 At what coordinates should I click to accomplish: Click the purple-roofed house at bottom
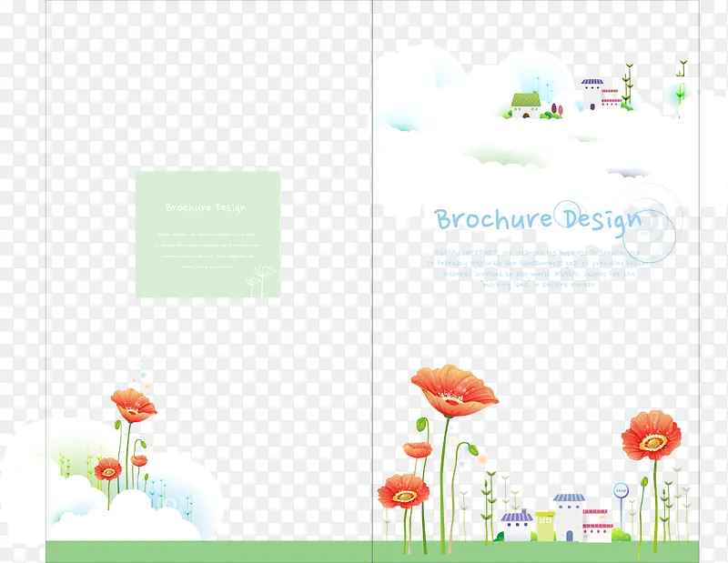[516, 526]
